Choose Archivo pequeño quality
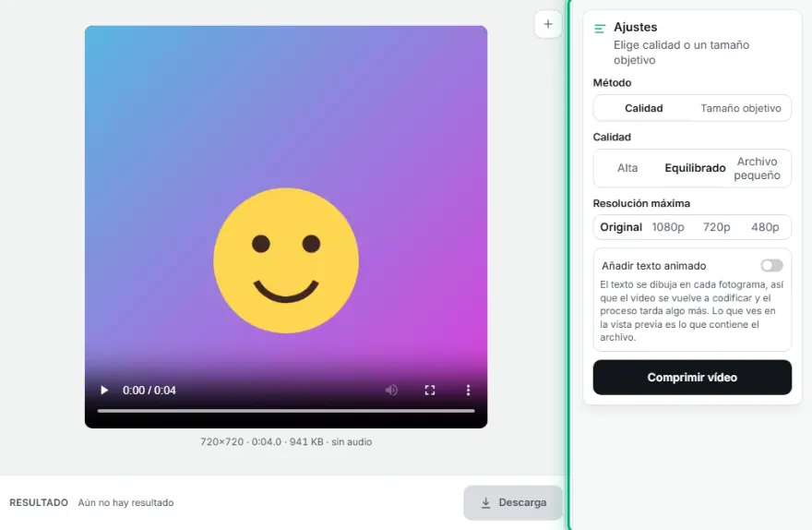Image resolution: width=812 pixels, height=530 pixels. [x=757, y=168]
